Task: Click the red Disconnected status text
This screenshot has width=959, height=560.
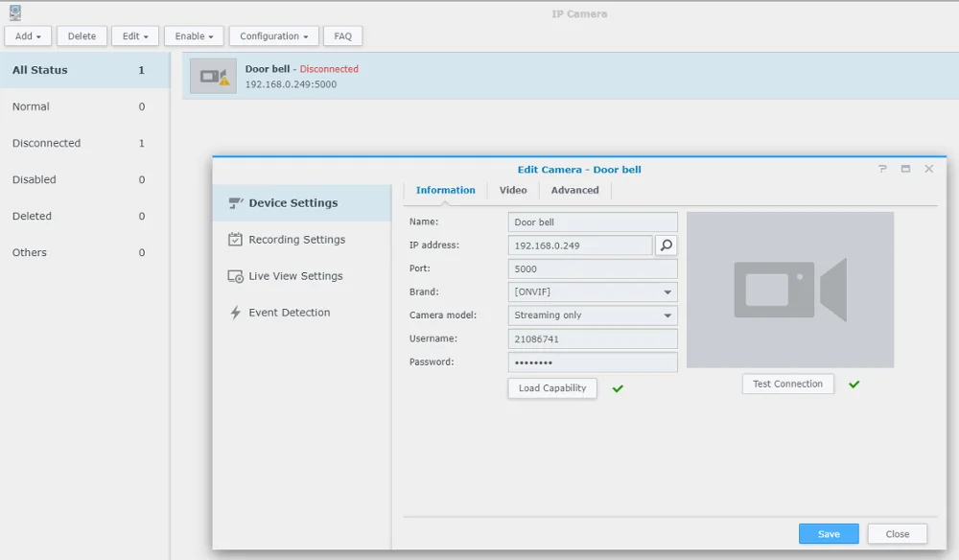Action: pos(329,69)
